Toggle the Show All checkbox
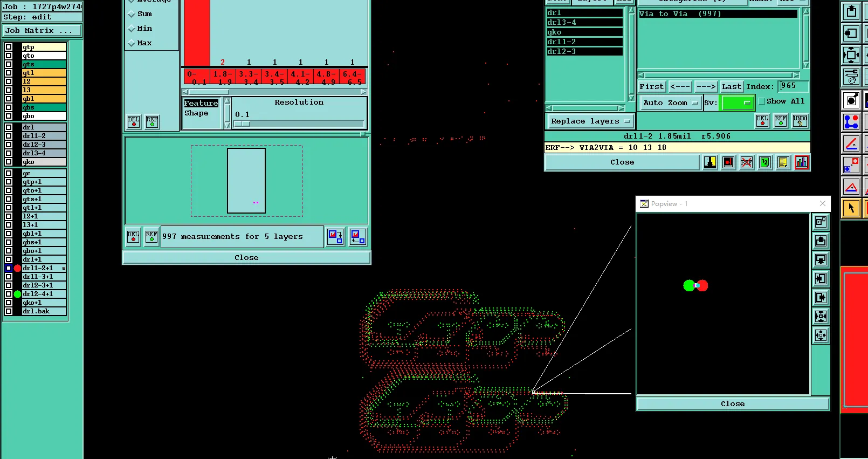Image resolution: width=868 pixels, height=459 pixels. tap(762, 101)
